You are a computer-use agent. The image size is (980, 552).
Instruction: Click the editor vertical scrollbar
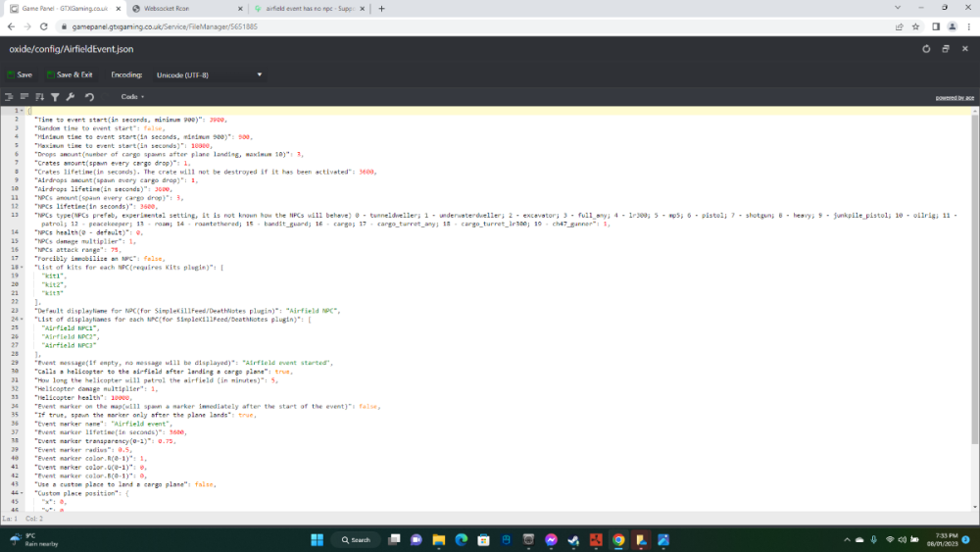coord(974,279)
